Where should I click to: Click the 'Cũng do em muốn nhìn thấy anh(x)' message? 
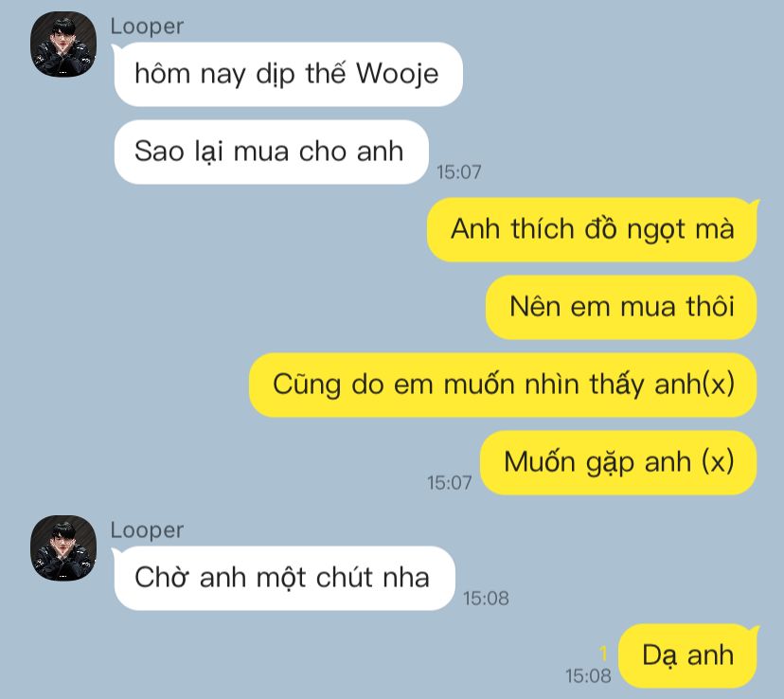click(503, 385)
